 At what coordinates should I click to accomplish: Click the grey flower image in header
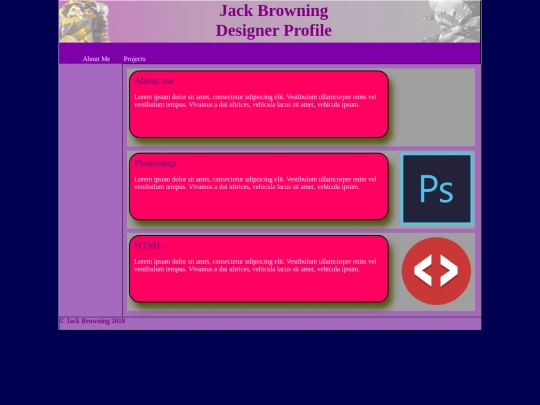[x=451, y=21]
